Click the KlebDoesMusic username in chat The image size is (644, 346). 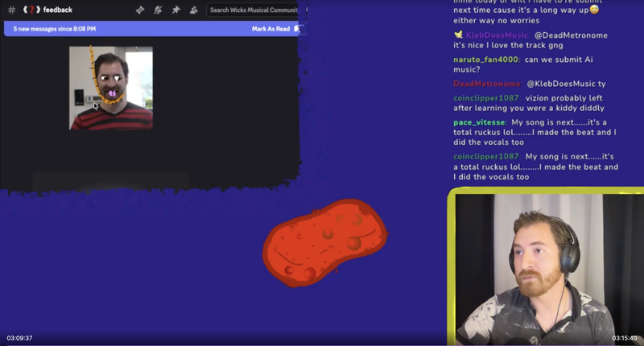point(497,35)
